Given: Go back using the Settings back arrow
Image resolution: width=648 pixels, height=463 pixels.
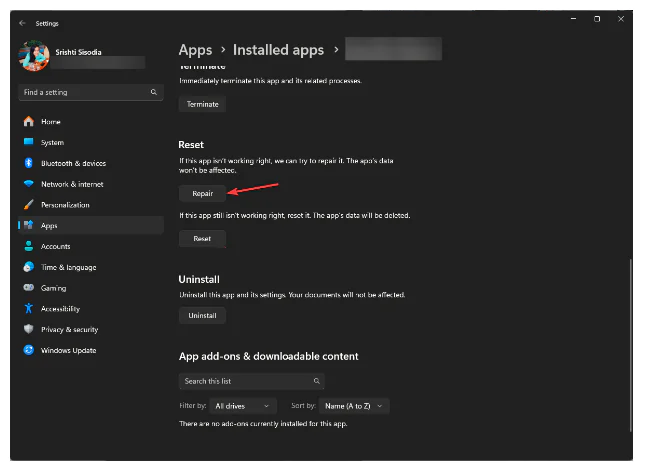Looking at the screenshot, I should pyautogui.click(x=22, y=23).
